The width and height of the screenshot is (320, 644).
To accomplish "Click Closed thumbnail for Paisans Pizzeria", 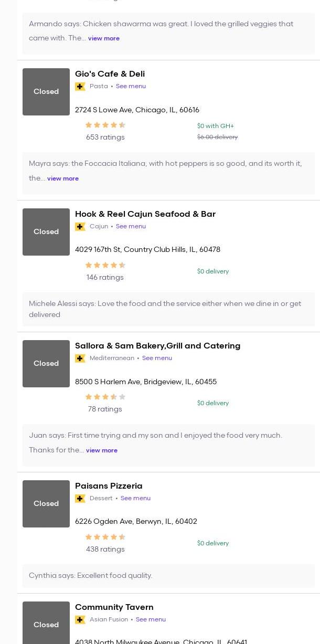I will (46, 504).
